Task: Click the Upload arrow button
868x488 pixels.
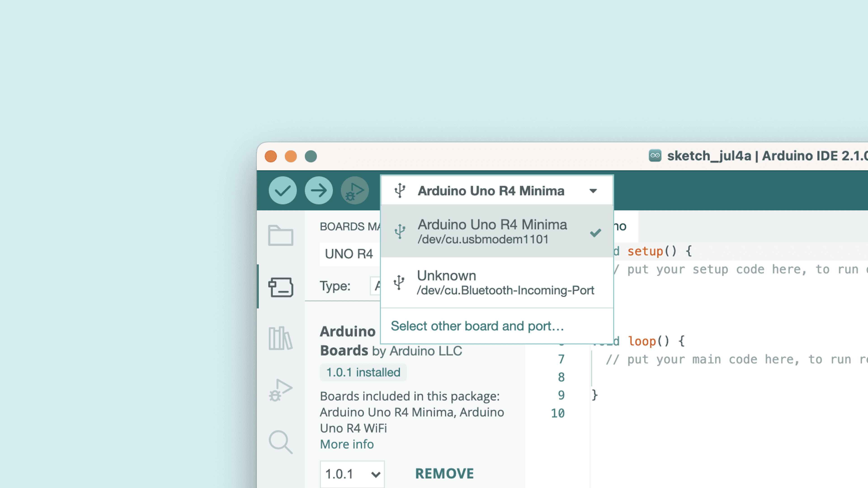Action: [318, 191]
